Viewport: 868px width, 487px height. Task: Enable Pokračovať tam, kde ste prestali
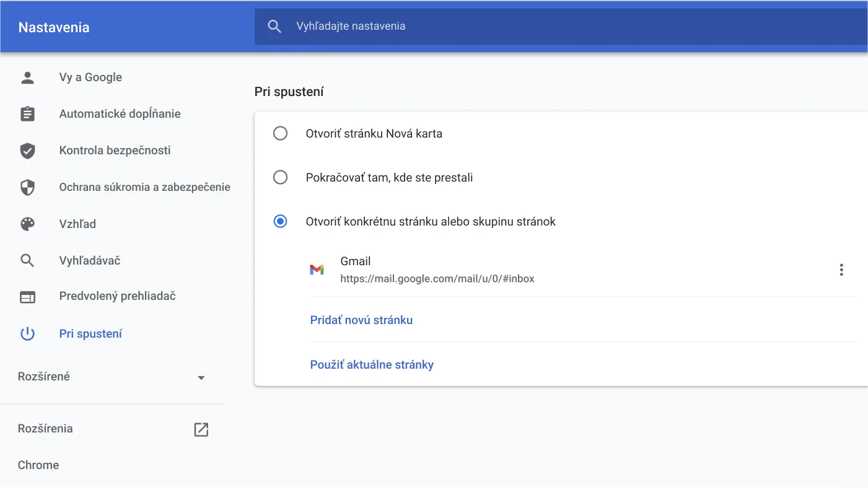coord(281,177)
